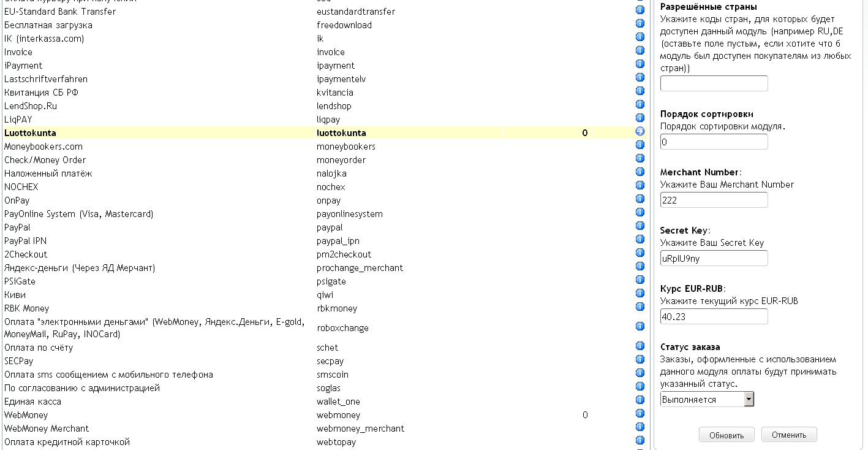Click info icon for iPayment row
The width and height of the screenshot is (868, 450).
point(640,64)
